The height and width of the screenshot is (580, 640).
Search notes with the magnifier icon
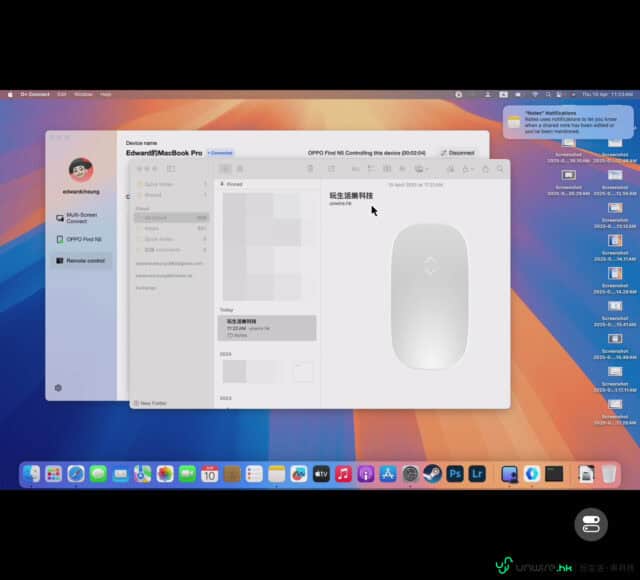click(x=500, y=169)
